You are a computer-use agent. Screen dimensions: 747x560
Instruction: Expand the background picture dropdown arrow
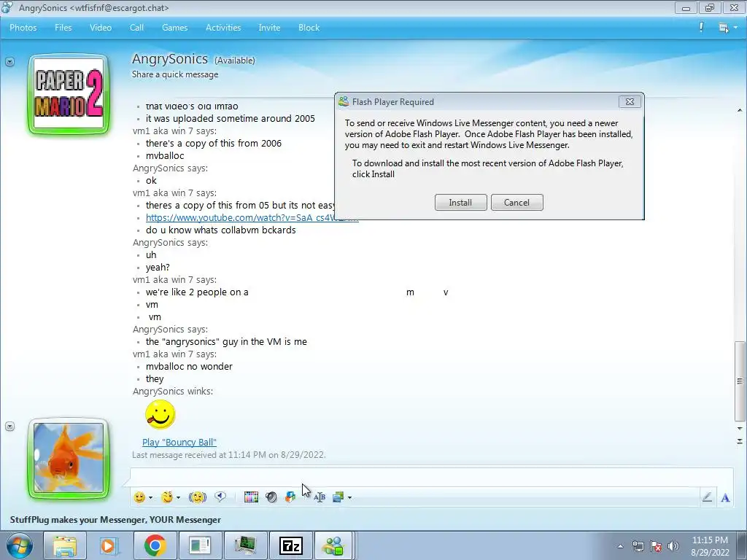pyautogui.click(x=349, y=497)
